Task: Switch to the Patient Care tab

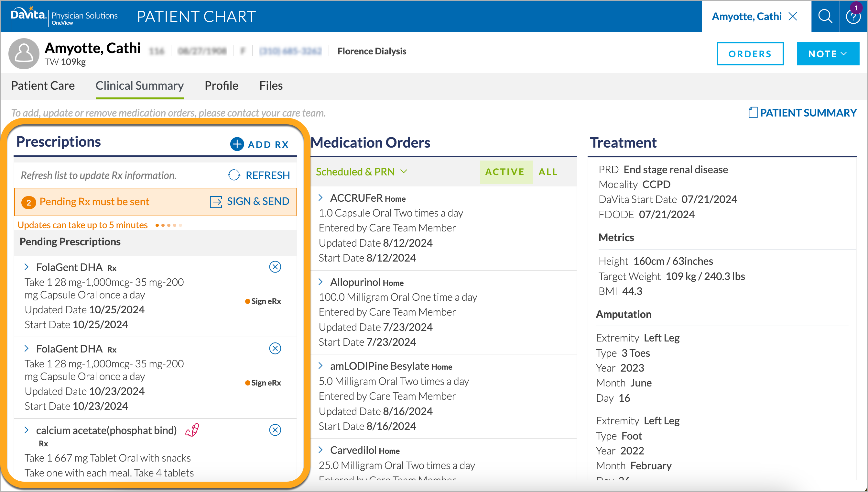Action: (x=43, y=85)
